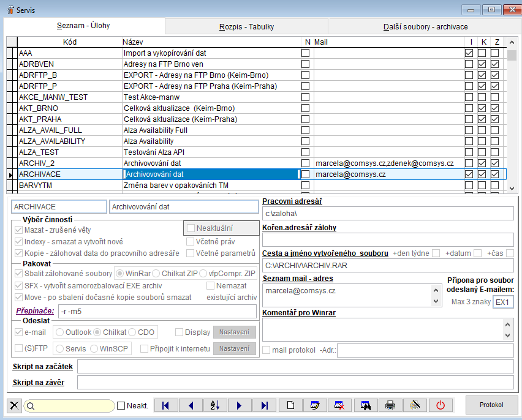522x420 pixels.
Task: Open the Další soubory - archivace tab
Action: click(425, 26)
